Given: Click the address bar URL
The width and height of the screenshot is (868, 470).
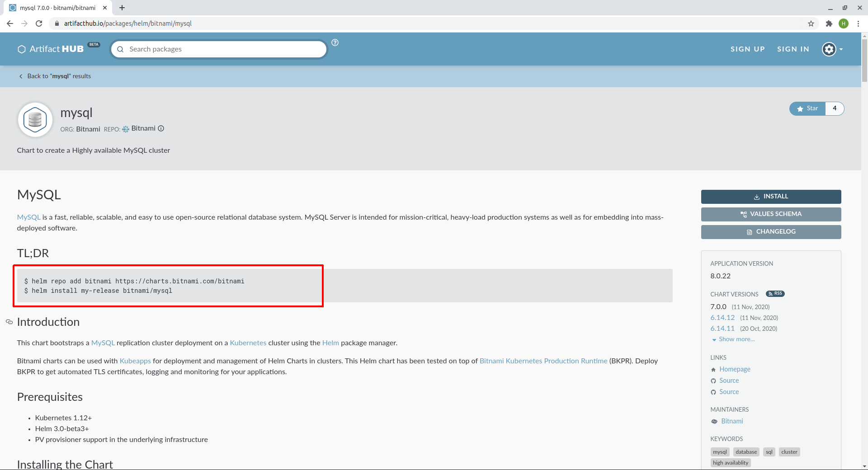Looking at the screenshot, I should 128,23.
